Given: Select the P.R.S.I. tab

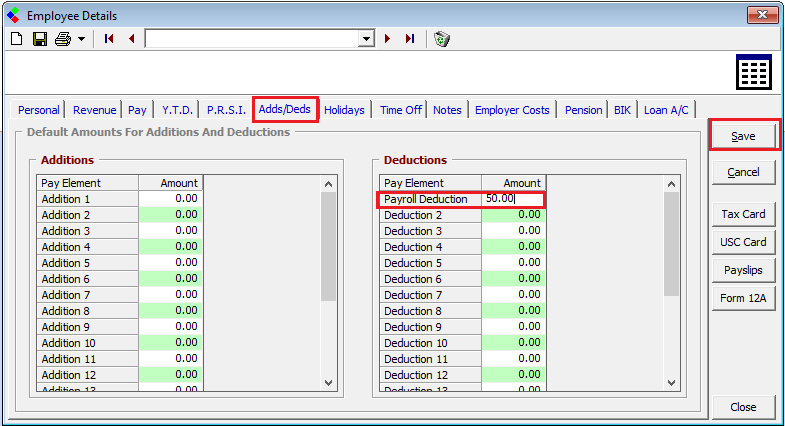Looking at the screenshot, I should point(226,110).
